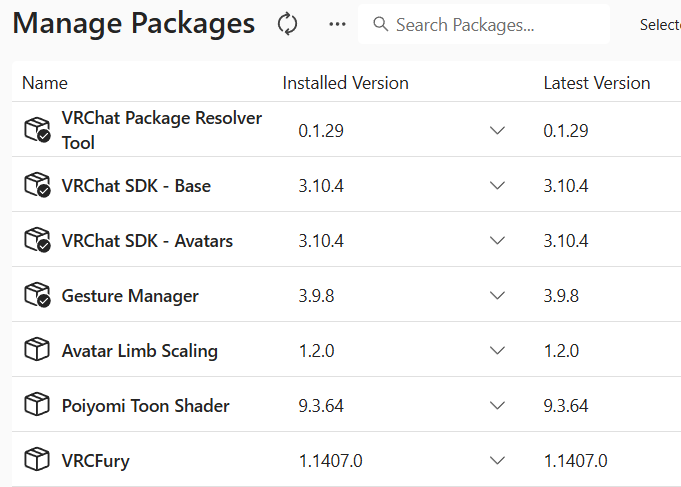Focus the Search Packages input field
Screen dimensions: 681x487
(x=484, y=24)
